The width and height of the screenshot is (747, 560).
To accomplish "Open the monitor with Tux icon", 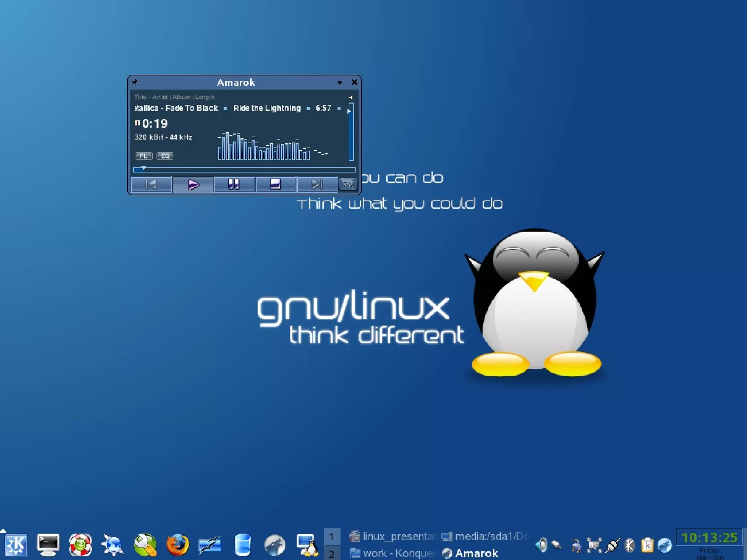I will coord(307,545).
